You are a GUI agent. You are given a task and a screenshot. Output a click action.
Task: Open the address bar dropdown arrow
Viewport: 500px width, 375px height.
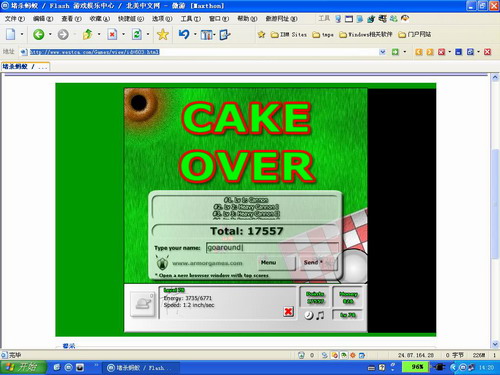[383, 52]
